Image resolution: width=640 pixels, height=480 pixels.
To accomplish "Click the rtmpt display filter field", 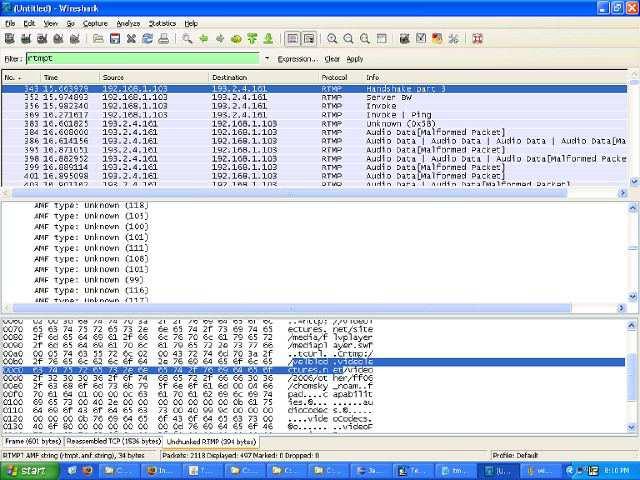I will coord(143,59).
